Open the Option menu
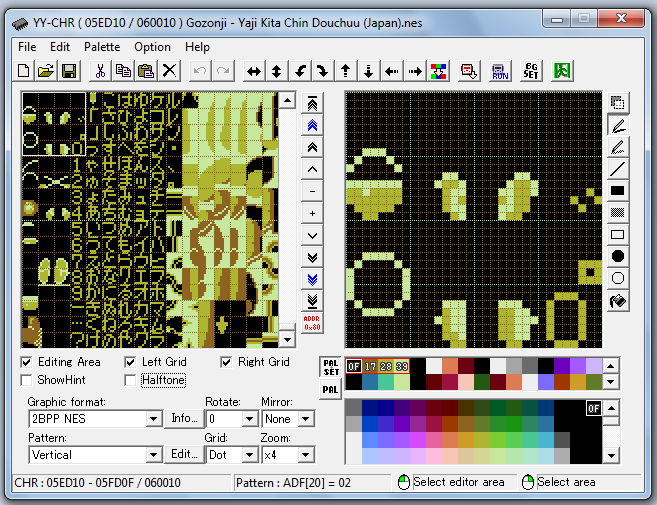Viewport: 657px width, 505px height. [x=153, y=47]
